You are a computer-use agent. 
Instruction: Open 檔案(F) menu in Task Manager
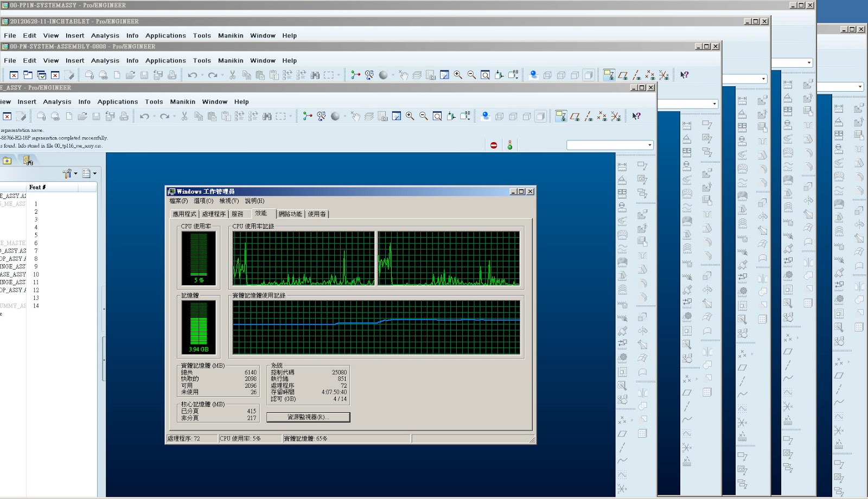pyautogui.click(x=178, y=201)
